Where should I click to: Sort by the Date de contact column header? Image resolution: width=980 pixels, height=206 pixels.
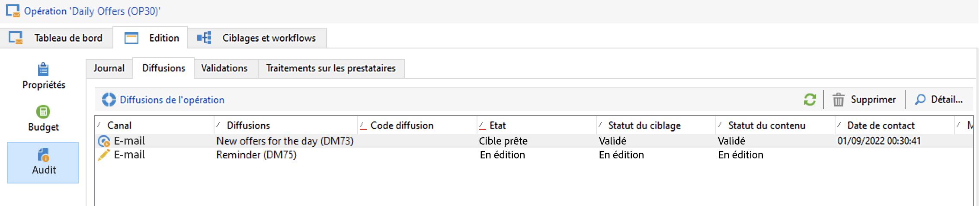pyautogui.click(x=881, y=126)
